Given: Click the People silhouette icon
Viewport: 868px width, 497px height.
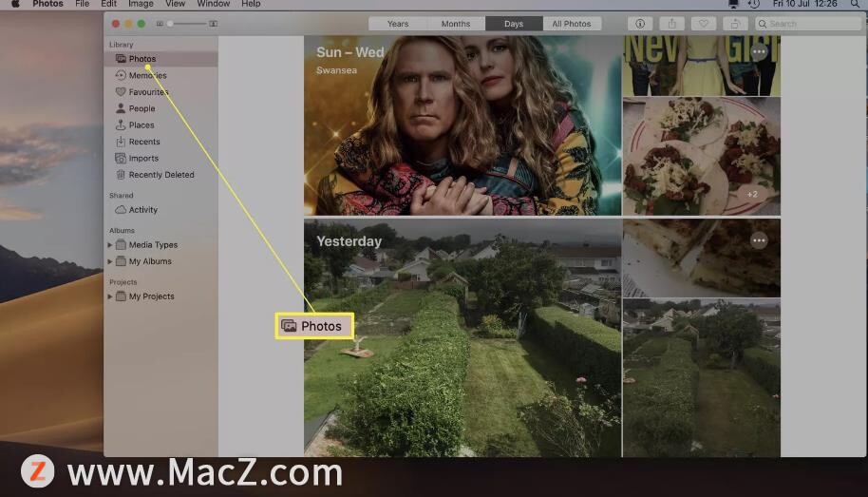Looking at the screenshot, I should click(x=120, y=108).
